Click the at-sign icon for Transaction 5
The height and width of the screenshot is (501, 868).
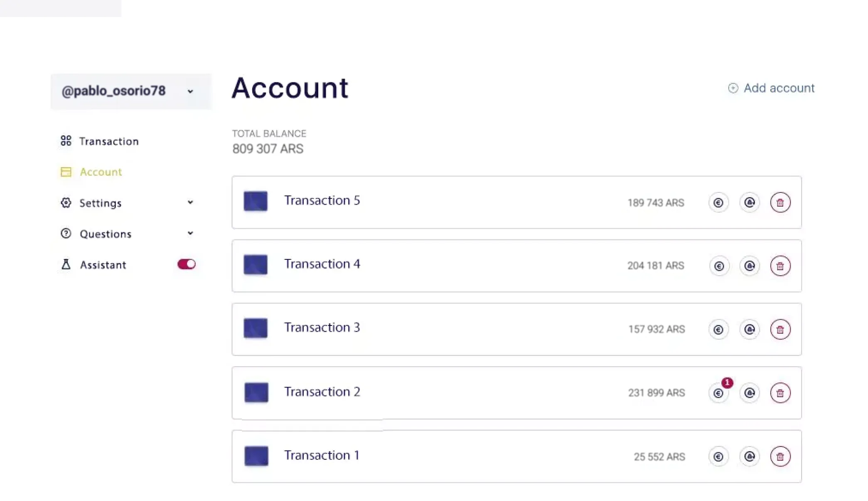(750, 202)
